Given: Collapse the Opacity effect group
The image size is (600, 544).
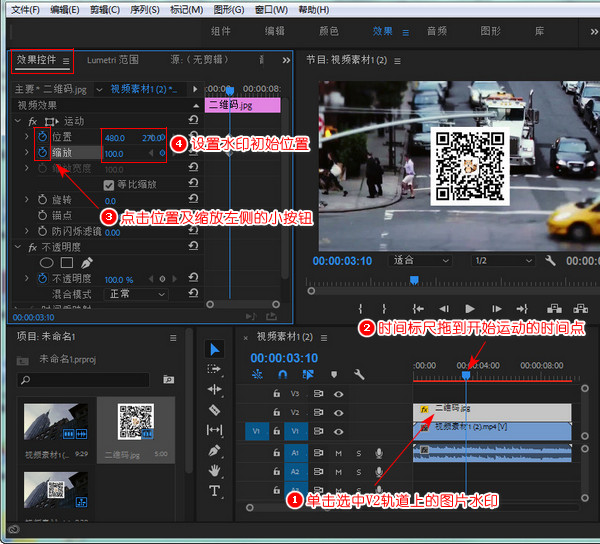Looking at the screenshot, I should click(18, 247).
